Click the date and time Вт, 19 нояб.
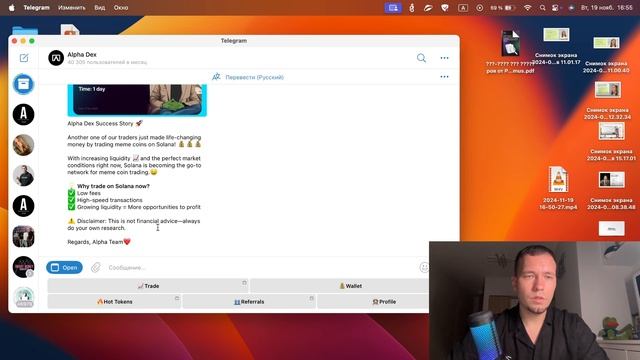This screenshot has width=640, height=360. click(x=607, y=7)
